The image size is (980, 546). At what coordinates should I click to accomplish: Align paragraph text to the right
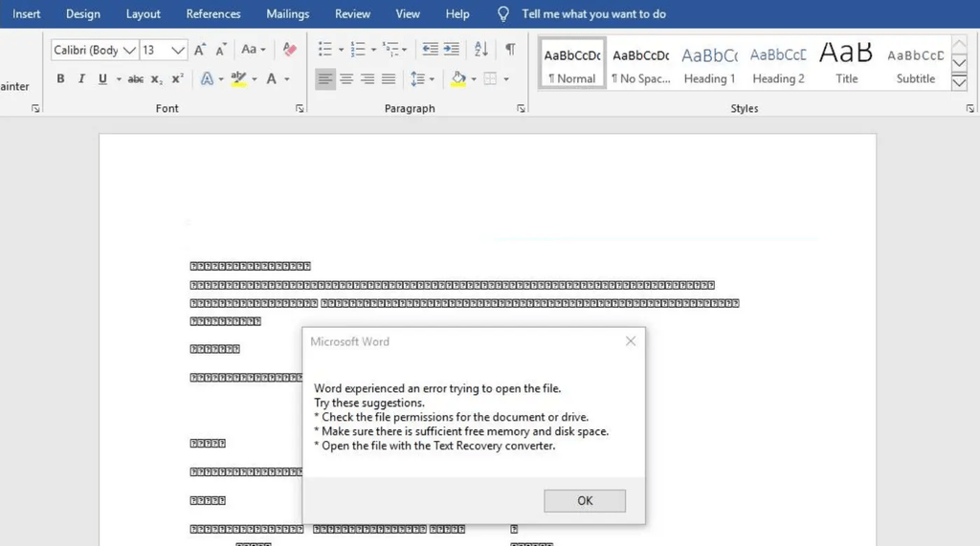[367, 79]
